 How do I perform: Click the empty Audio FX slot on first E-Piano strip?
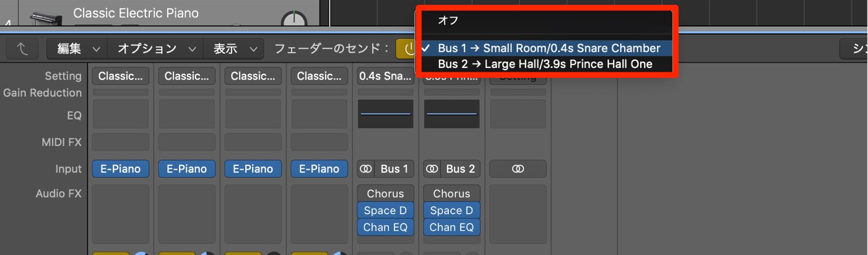[x=121, y=214]
